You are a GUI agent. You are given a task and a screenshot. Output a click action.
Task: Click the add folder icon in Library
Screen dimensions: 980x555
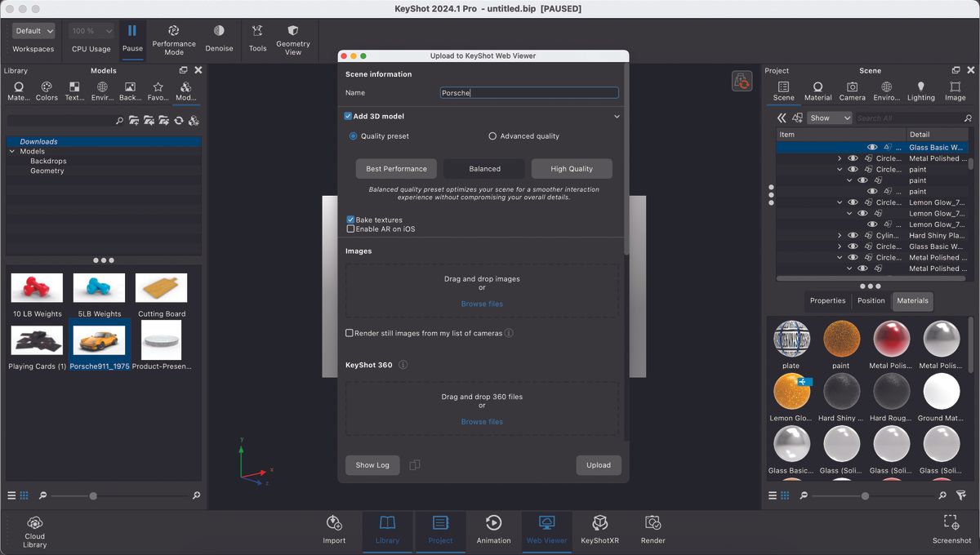click(134, 120)
